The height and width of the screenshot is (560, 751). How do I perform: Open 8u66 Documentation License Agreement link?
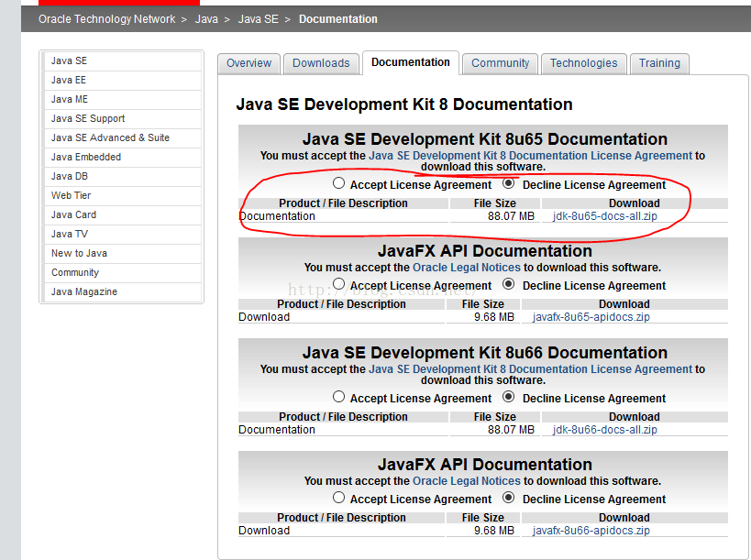coord(531,369)
